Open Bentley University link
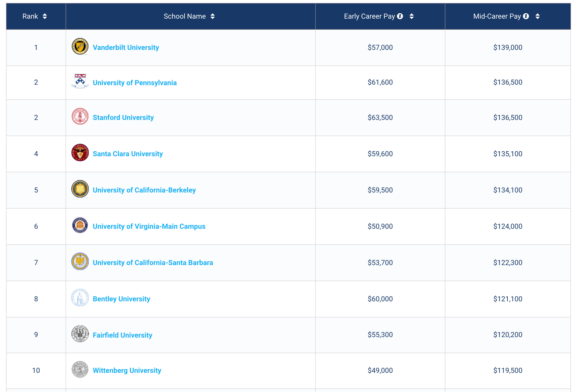The height and width of the screenshot is (392, 577). (121, 299)
